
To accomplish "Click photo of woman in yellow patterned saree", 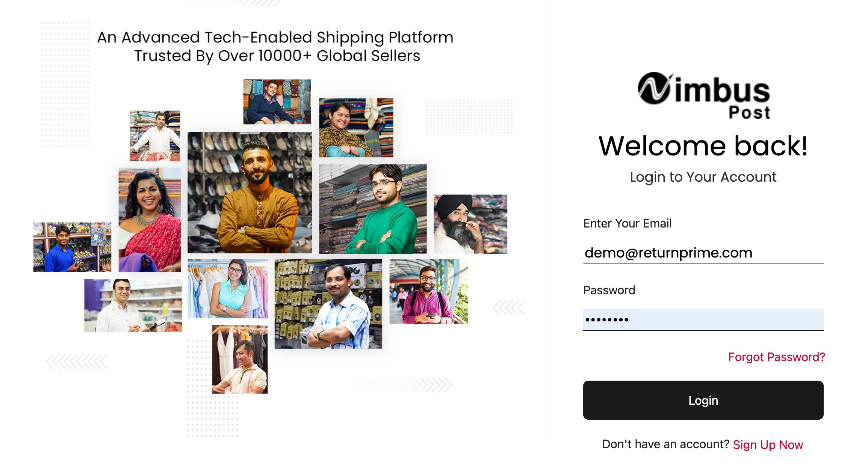I will coord(356,128).
